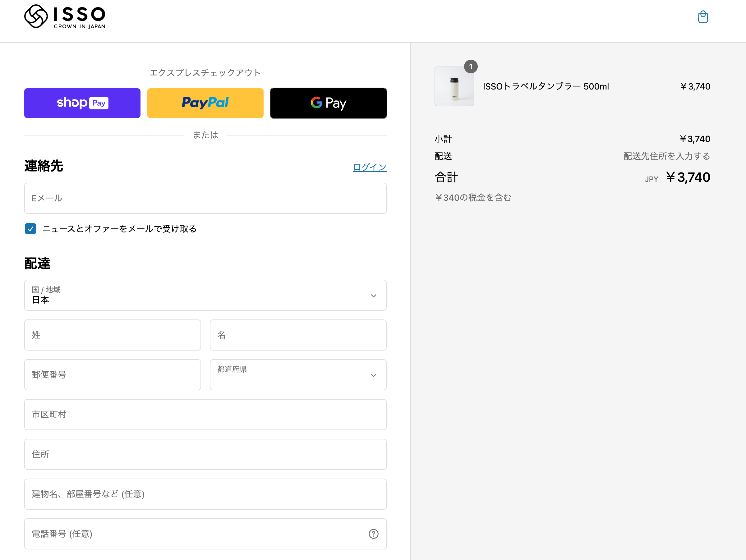Click the 市区町村 city field
This screenshot has height=560, width=746.
pos(205,415)
